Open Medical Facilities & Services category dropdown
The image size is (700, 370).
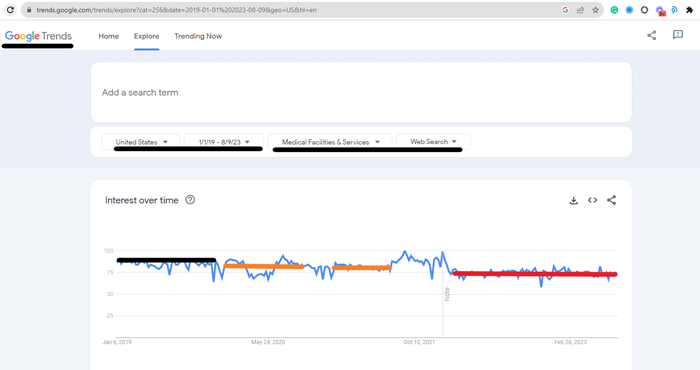[x=330, y=142]
